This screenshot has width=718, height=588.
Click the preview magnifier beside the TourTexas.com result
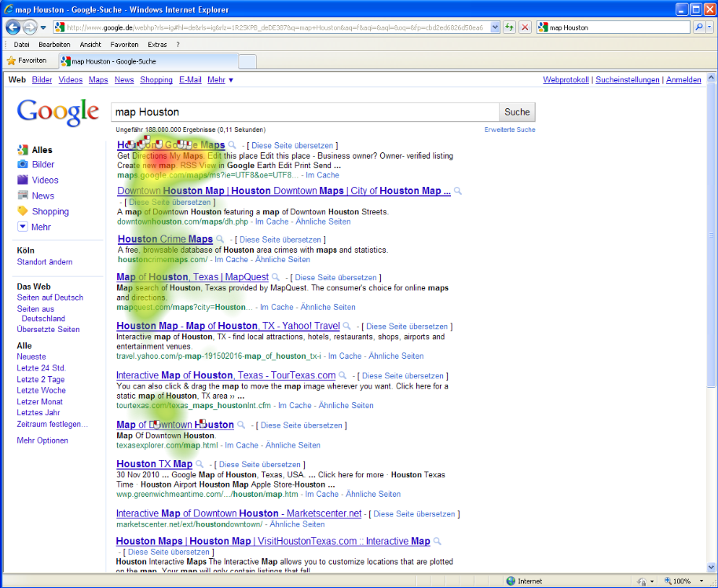tap(342, 375)
